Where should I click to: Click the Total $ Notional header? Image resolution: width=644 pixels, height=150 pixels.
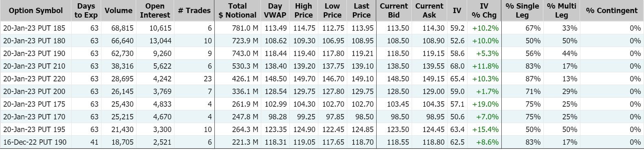tap(237, 11)
